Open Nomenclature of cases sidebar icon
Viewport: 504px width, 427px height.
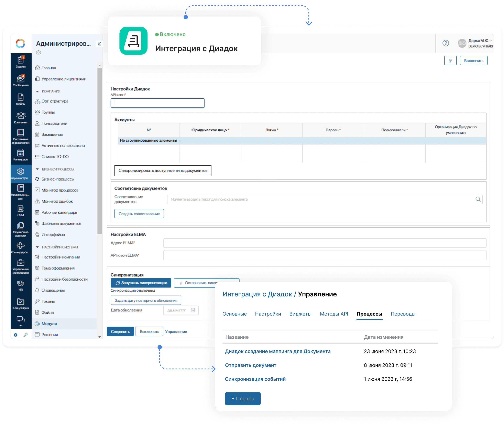21,192
